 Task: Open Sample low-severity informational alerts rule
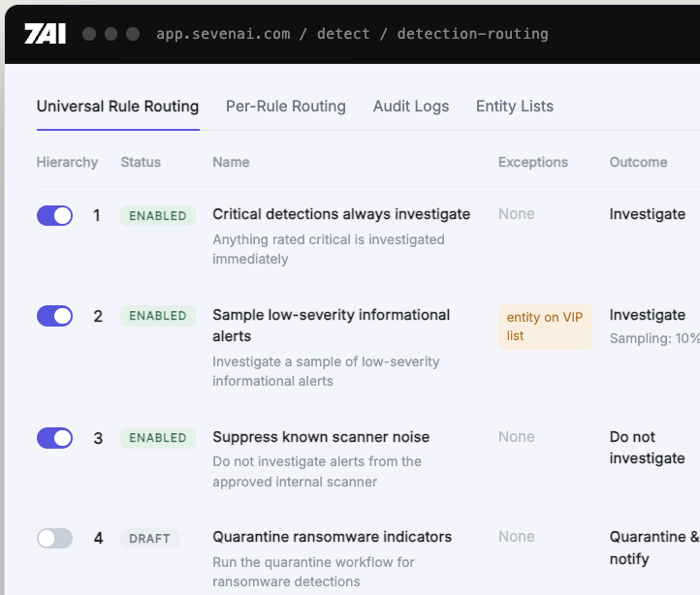pos(331,326)
